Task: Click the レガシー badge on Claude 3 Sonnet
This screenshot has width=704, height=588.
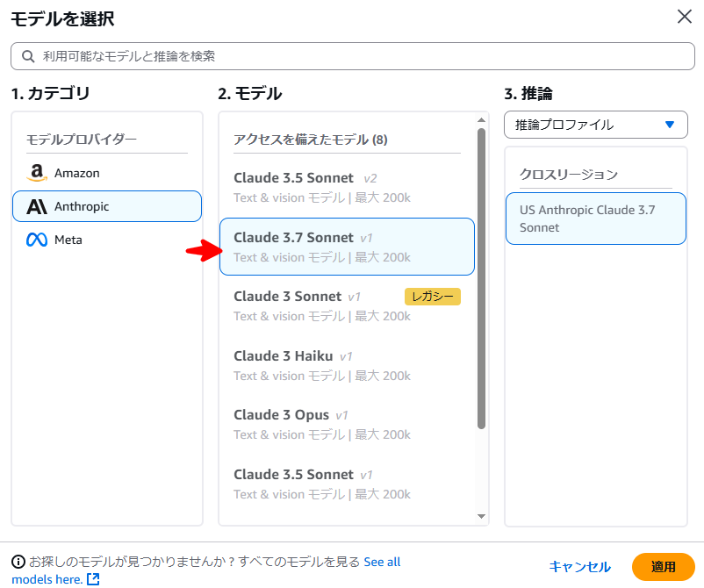Action: point(433,297)
